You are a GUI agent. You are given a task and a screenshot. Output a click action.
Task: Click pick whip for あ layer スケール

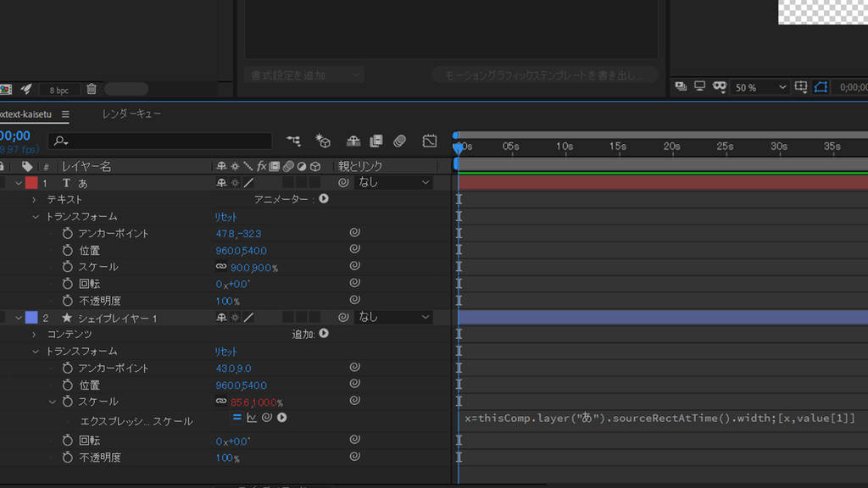click(x=355, y=267)
